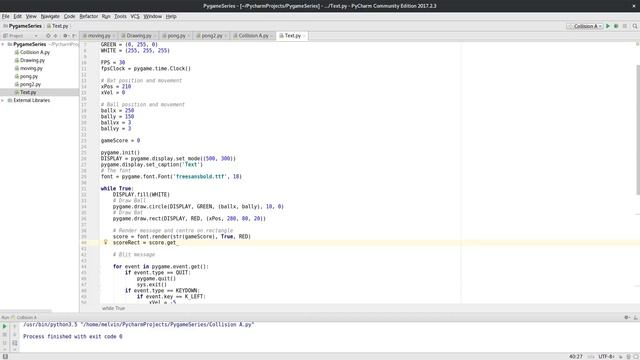
Task: Click the lock read-only icon in status bar
Action: point(621,356)
